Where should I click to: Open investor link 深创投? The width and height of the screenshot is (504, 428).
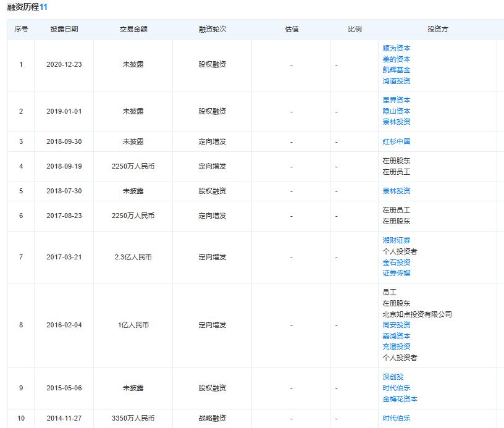point(393,377)
